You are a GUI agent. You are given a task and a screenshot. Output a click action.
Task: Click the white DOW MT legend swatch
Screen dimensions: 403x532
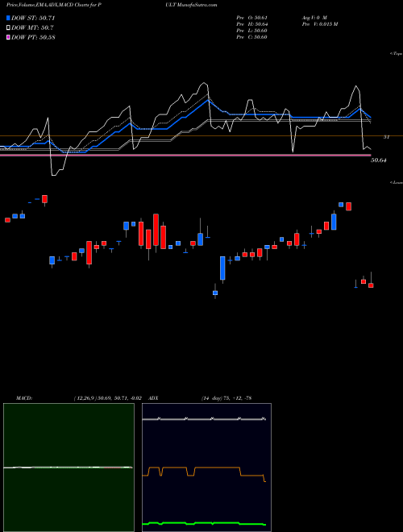[x=8, y=27]
